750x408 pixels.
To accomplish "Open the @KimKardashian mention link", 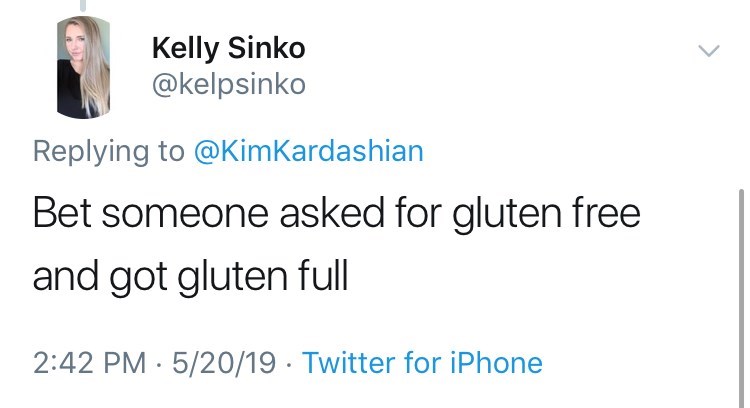I will point(308,151).
